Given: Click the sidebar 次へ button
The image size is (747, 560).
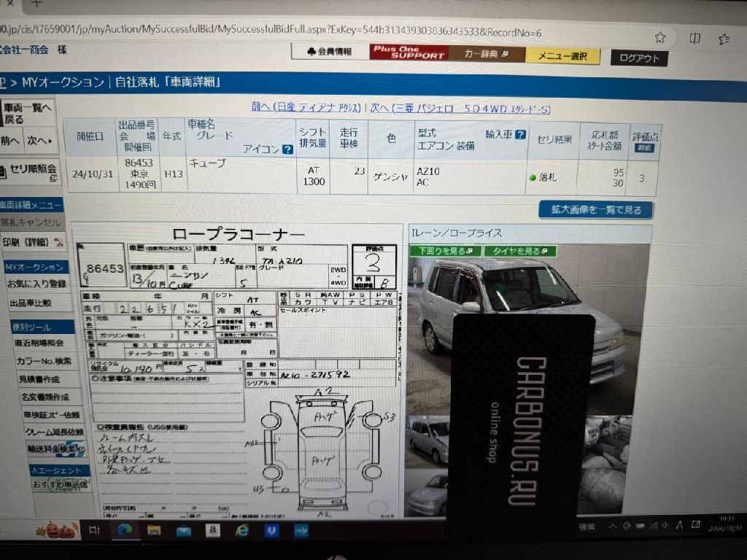Looking at the screenshot, I should (x=40, y=141).
